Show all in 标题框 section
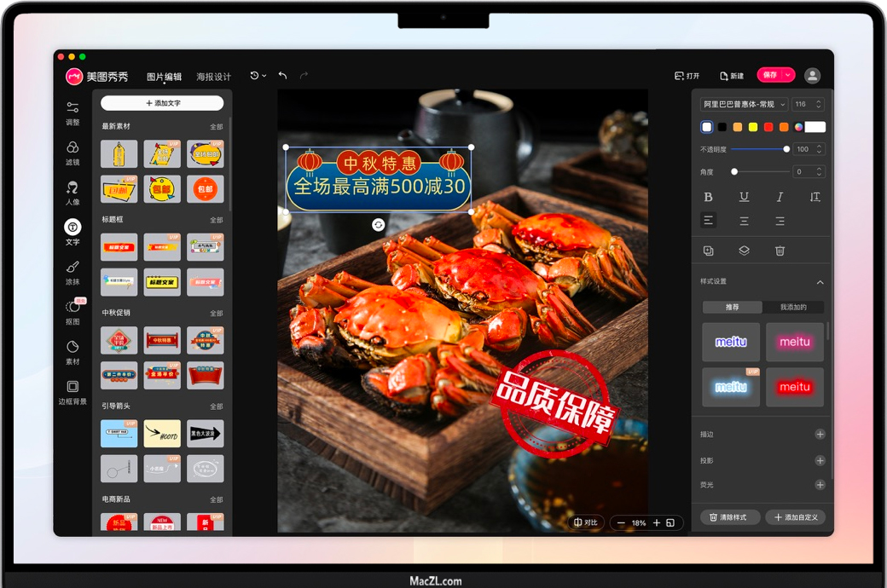 (216, 220)
